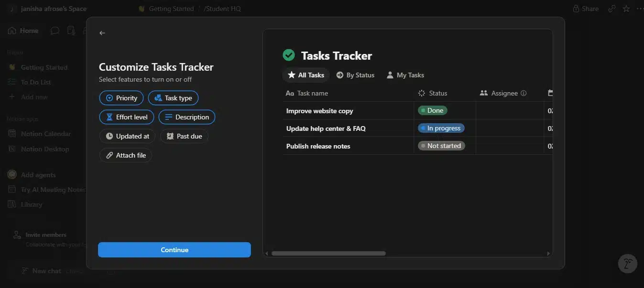The width and height of the screenshot is (644, 288).
Task: Favorite the page with the star icon
Action: [x=626, y=9]
